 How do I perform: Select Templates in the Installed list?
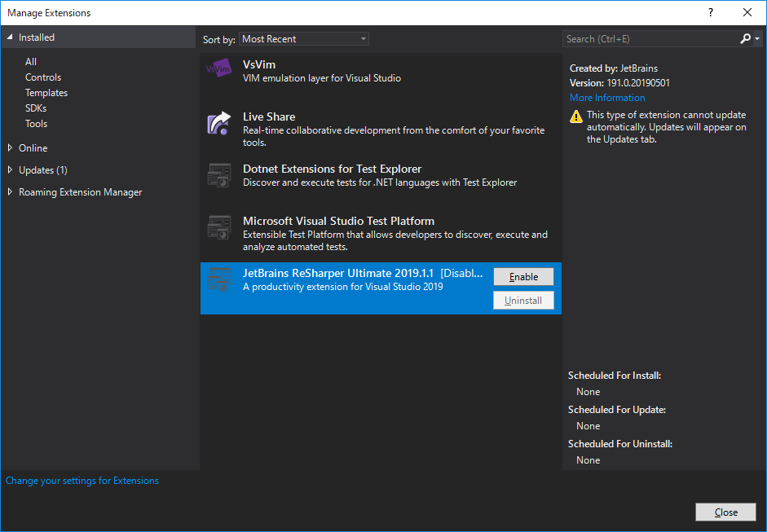click(x=46, y=92)
